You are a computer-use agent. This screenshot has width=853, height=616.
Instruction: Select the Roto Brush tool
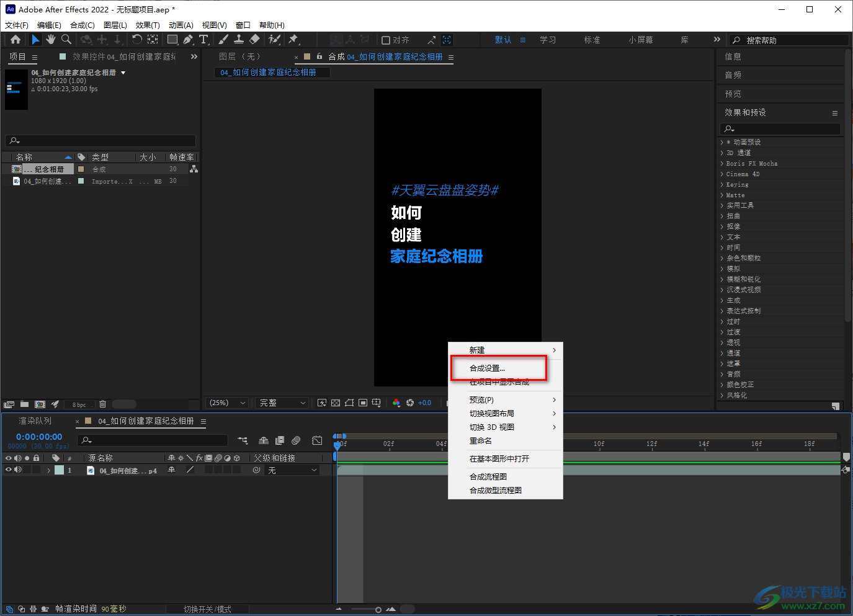point(274,40)
